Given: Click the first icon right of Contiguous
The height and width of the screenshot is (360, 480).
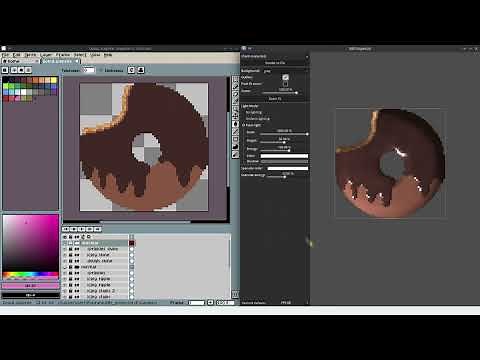Looking at the screenshot, I should coord(131,70).
